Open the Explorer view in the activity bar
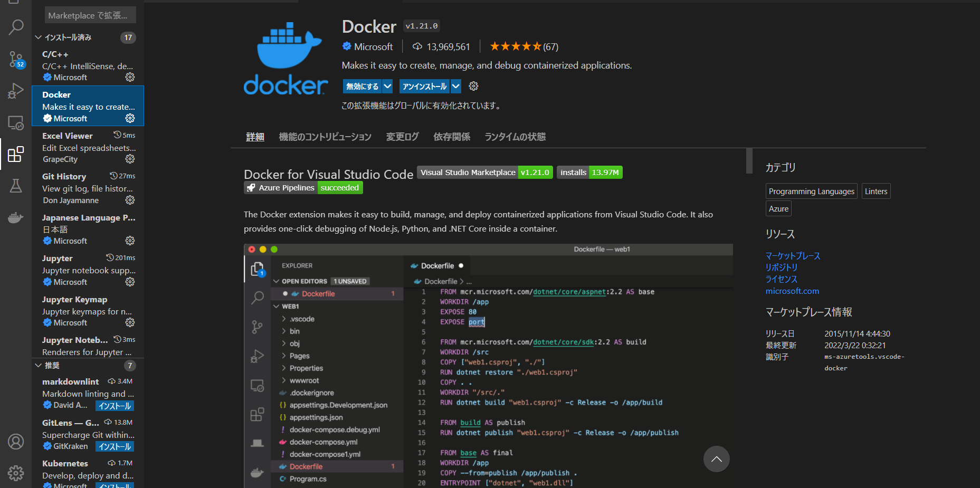The image size is (980, 488). 16,3
